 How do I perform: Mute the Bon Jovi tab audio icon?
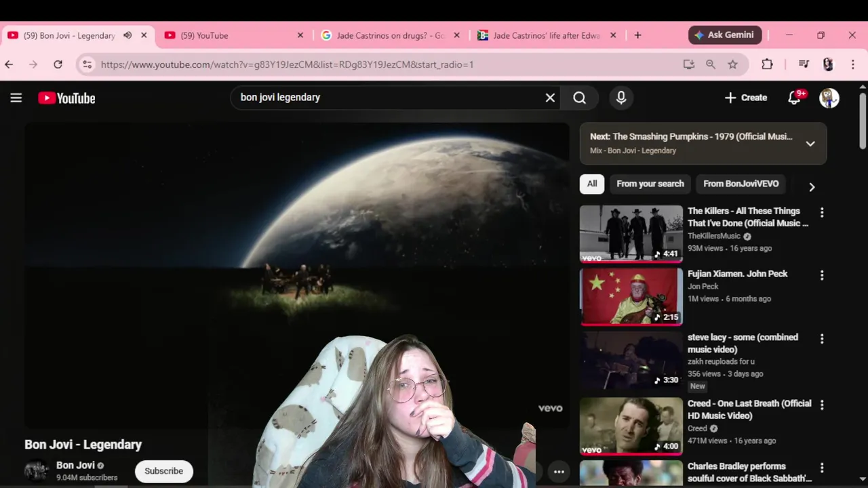tap(127, 35)
